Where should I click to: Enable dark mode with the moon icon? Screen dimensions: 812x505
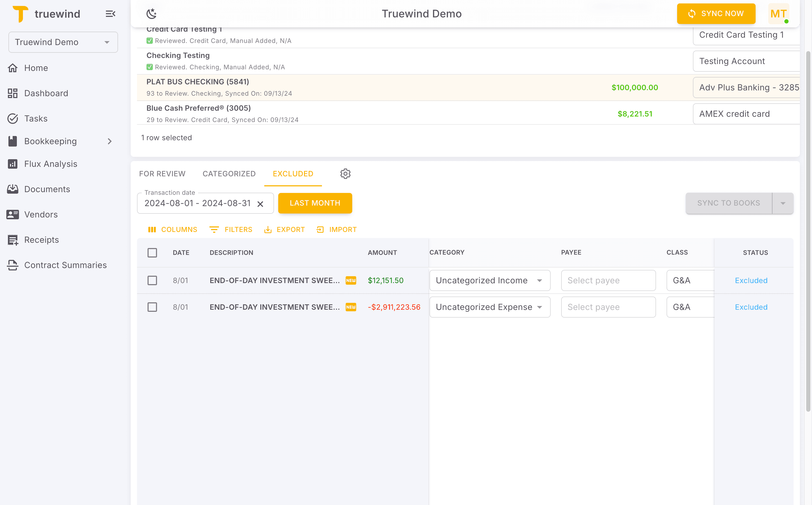[152, 14]
